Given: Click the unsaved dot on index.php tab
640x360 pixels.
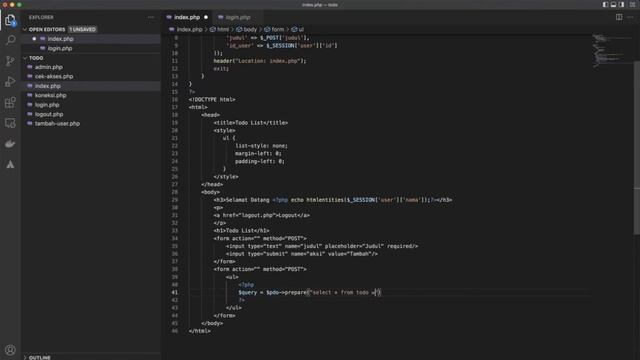Looking at the screenshot, I should tap(206, 17).
